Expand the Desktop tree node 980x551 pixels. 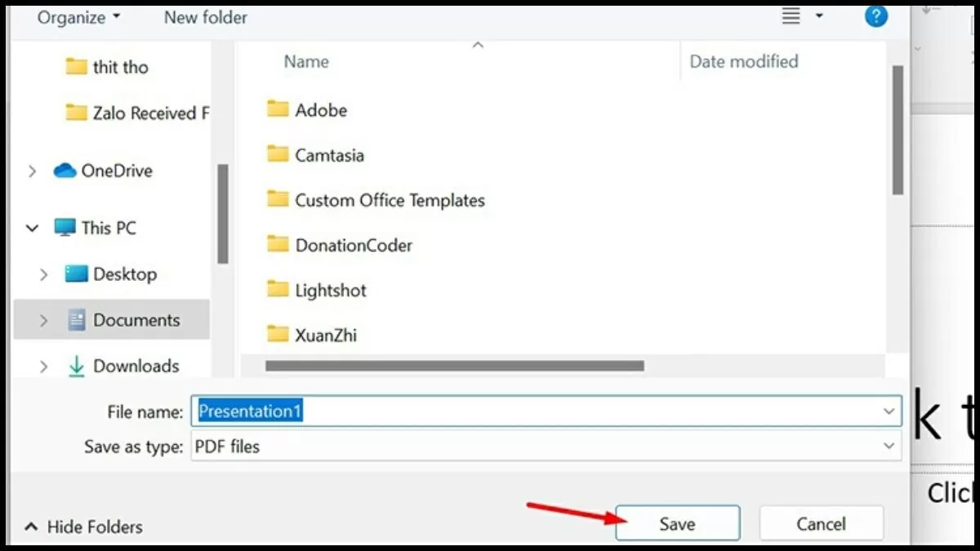(x=44, y=275)
